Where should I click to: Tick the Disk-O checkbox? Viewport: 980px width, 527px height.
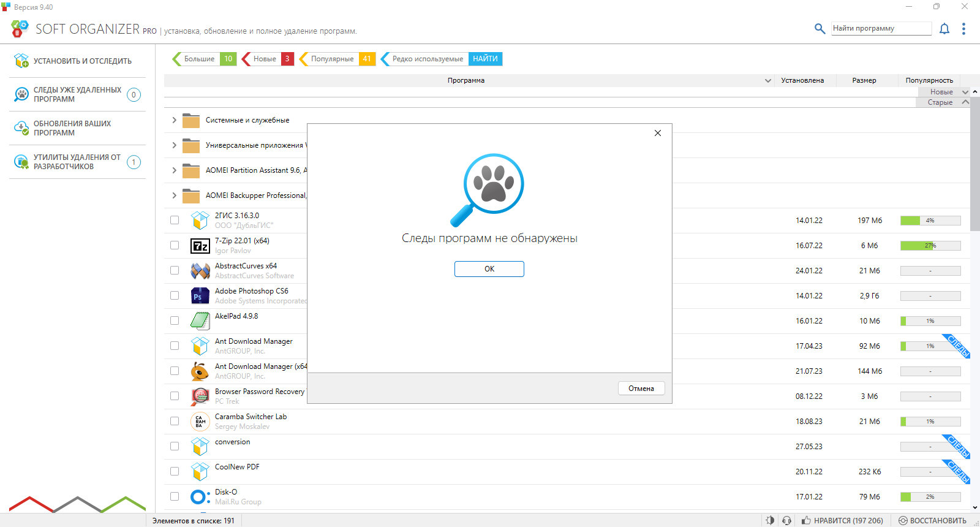coord(175,496)
